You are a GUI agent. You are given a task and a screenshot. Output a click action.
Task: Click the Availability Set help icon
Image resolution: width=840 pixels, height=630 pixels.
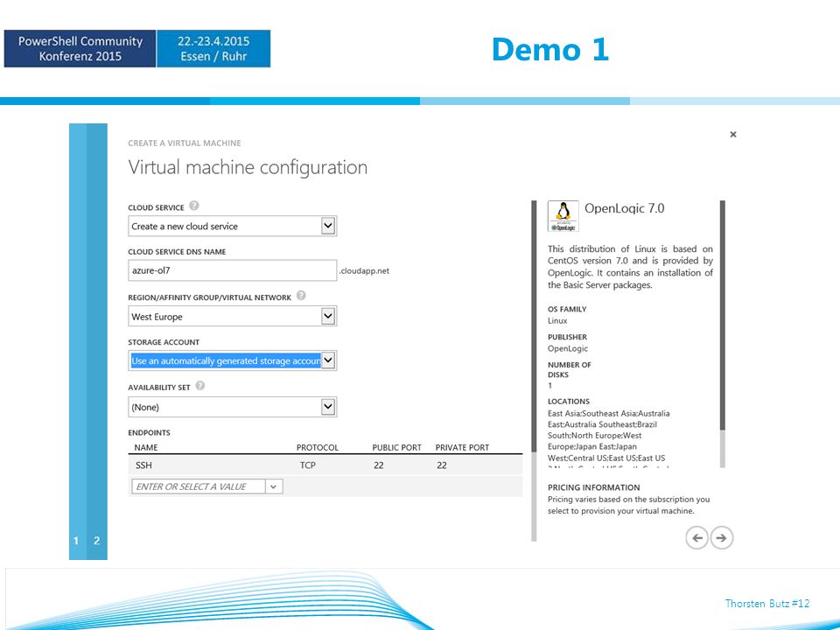(x=199, y=386)
